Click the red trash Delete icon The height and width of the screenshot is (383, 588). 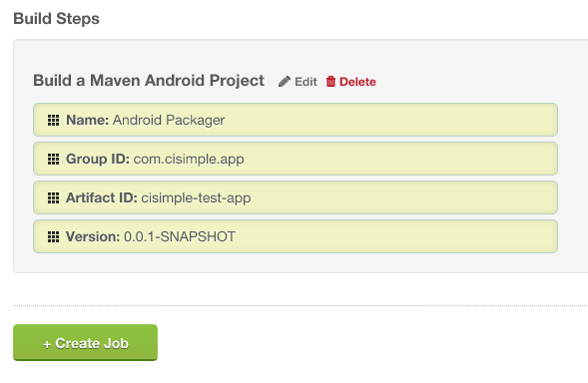click(330, 82)
